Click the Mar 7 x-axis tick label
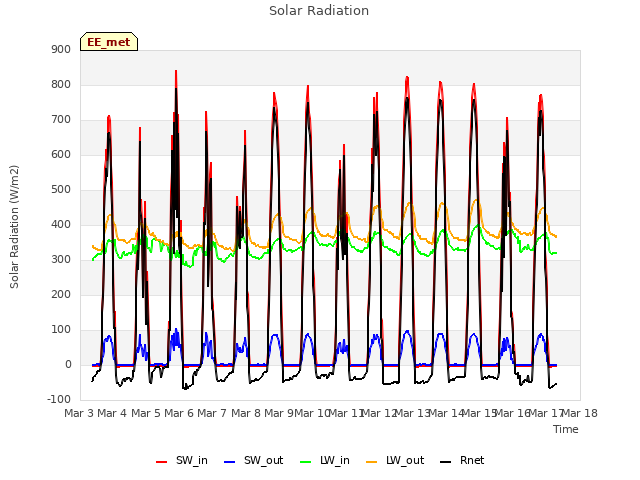Image resolution: width=640 pixels, height=480 pixels. (x=212, y=413)
